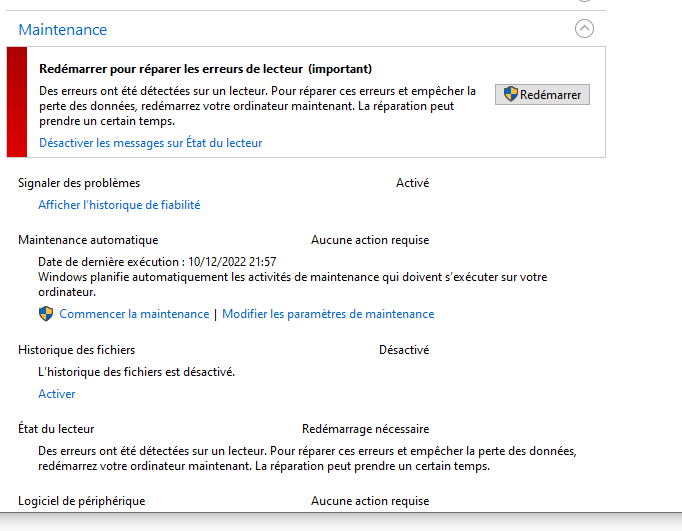Select the État du lecteur label

[56, 429]
